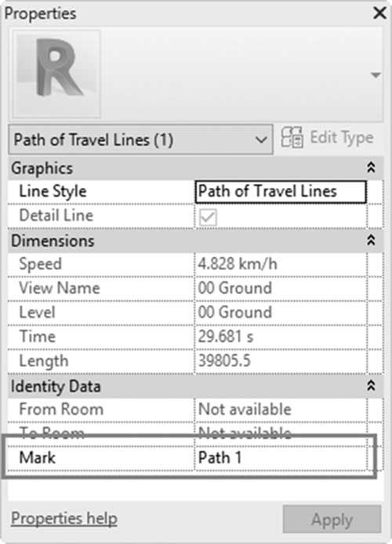
Task: Close the Properties palette
Action: 379,13
